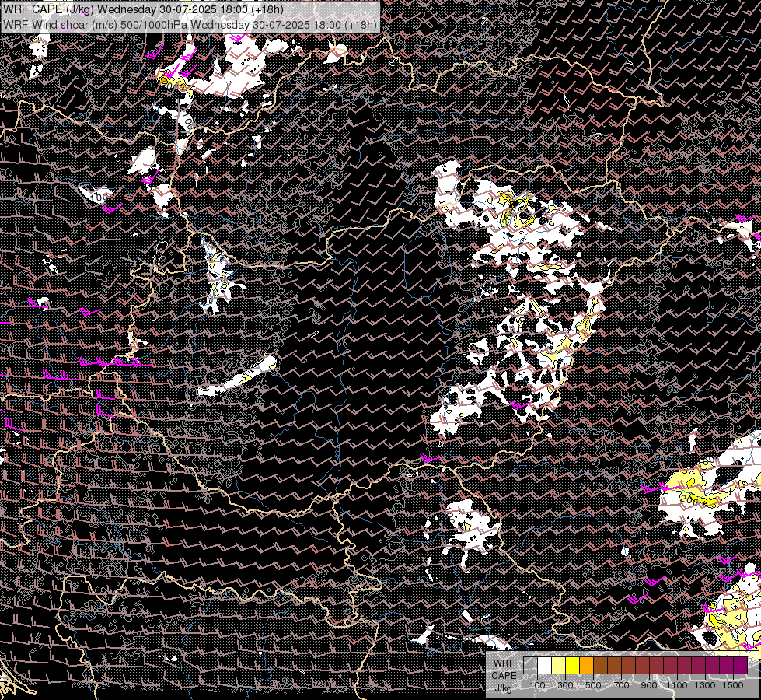The width and height of the screenshot is (761, 700).
Task: Click the legend's "900" label
Action: 649,685
